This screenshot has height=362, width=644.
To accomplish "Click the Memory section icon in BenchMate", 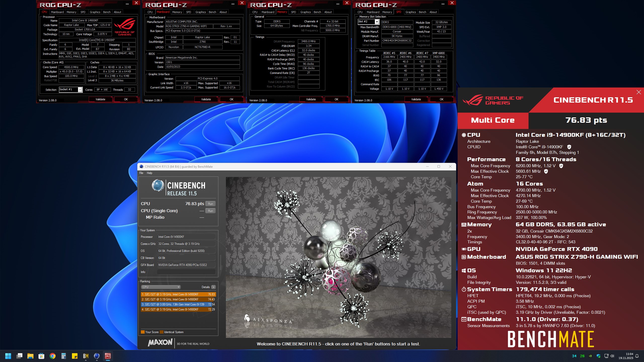I will 464,224.
